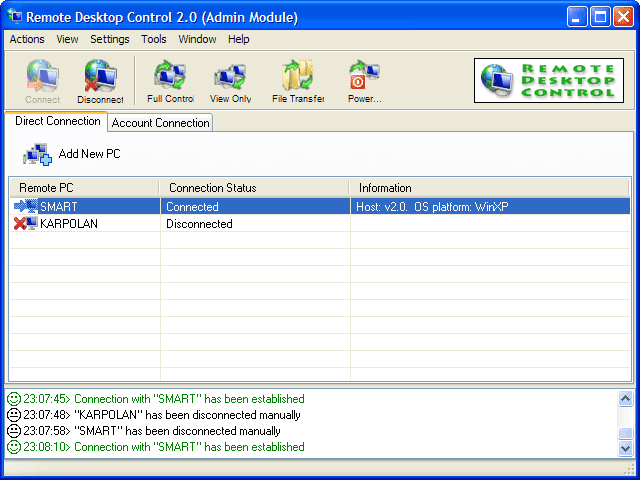Viewport: 640px width, 480px height.
Task: Click the SMART disconnected manually log line
Action: tap(152, 431)
